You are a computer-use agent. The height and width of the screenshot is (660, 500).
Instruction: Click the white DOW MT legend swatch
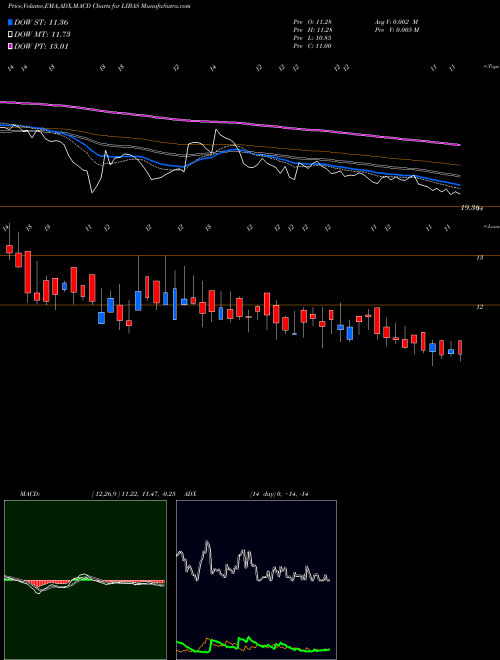point(10,35)
